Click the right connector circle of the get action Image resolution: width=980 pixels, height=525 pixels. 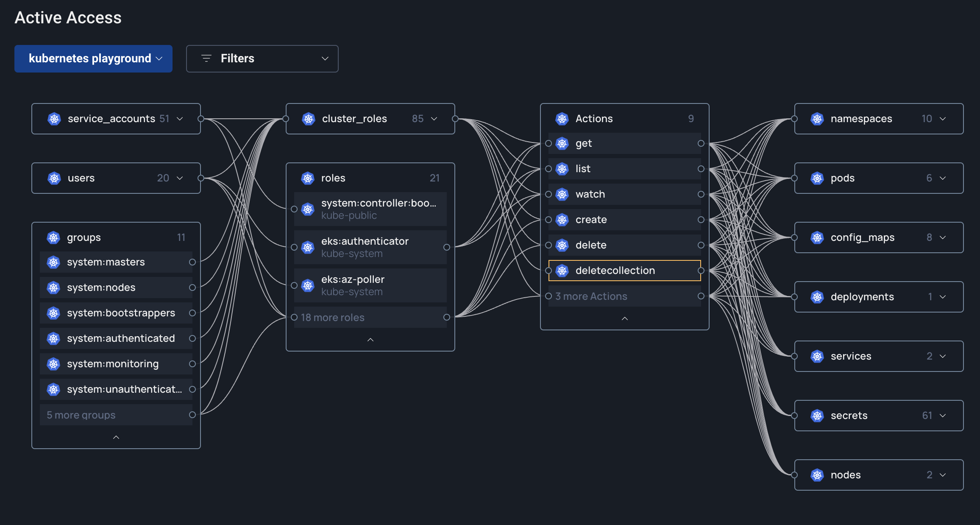click(701, 143)
